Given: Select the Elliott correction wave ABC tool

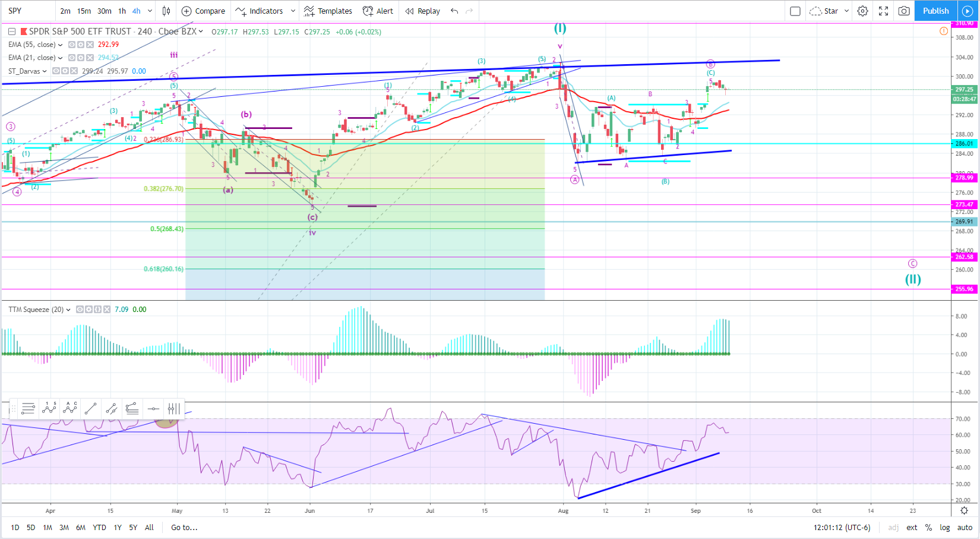Looking at the screenshot, I should pyautogui.click(x=70, y=408).
